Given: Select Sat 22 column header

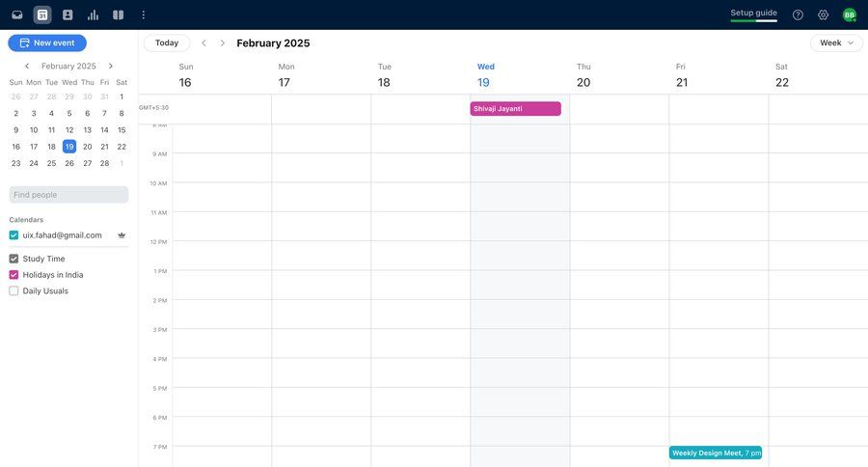Looking at the screenshot, I should (x=781, y=75).
